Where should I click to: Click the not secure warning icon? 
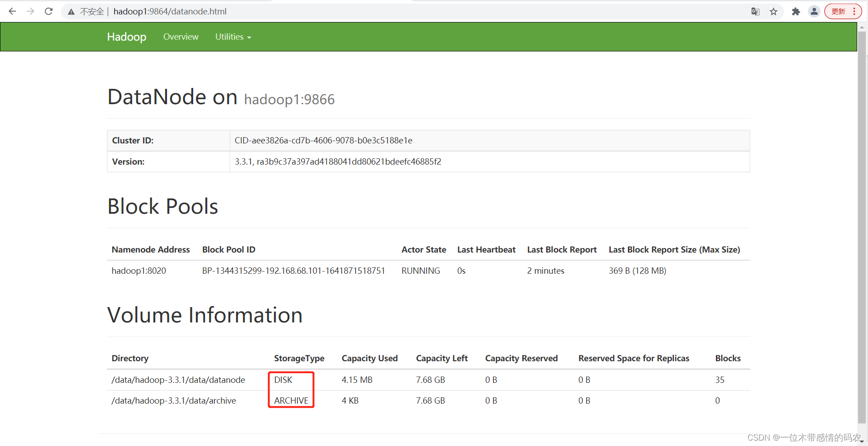click(x=71, y=12)
